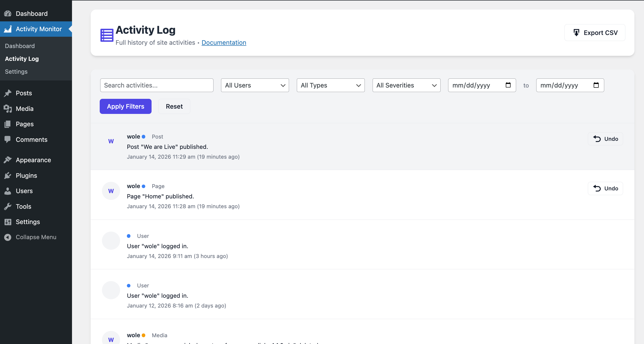Click the Plugins plug icon
The height and width of the screenshot is (344, 644).
pyautogui.click(x=8, y=176)
